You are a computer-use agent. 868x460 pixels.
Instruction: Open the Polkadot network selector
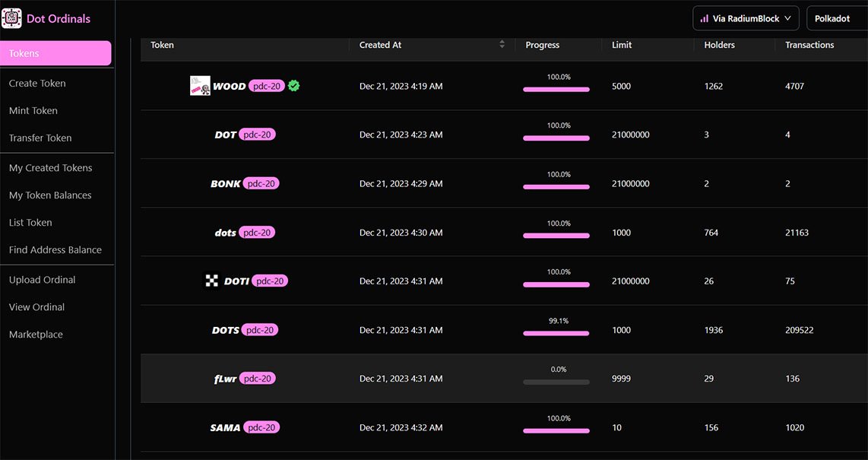coord(837,18)
